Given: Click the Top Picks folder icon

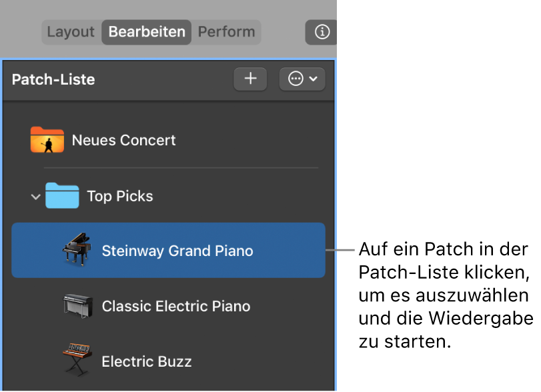Looking at the screenshot, I should point(61,195).
